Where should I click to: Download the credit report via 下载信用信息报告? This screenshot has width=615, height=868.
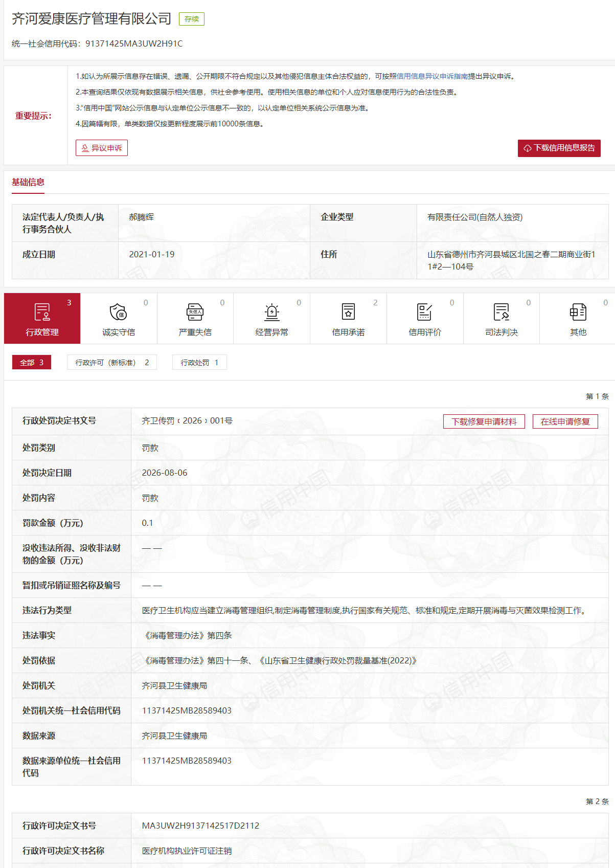(559, 148)
